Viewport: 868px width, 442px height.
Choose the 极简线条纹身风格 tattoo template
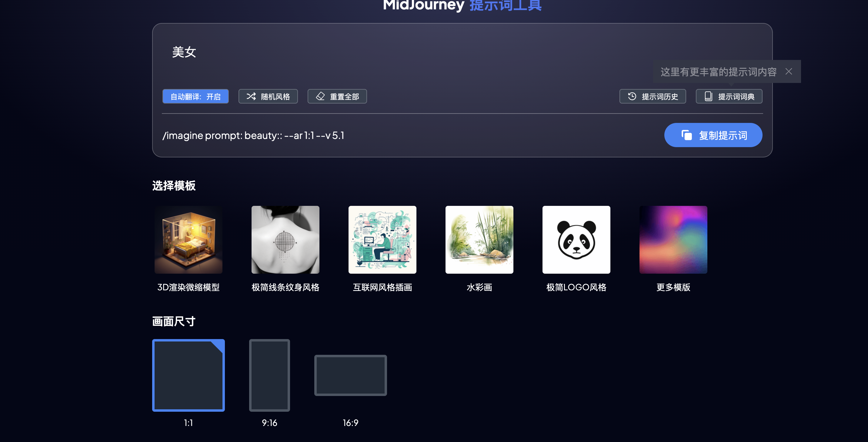285,239
